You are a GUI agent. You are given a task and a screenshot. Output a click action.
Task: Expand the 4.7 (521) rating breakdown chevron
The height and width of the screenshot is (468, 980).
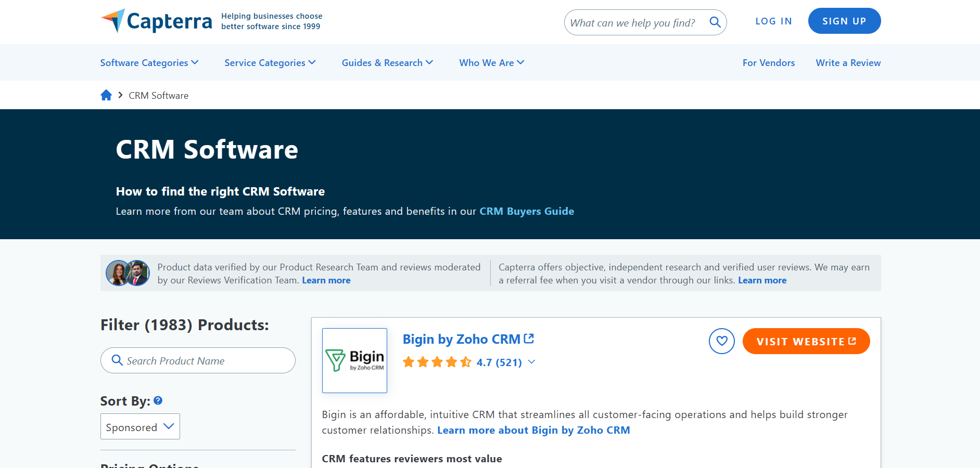coord(531,362)
